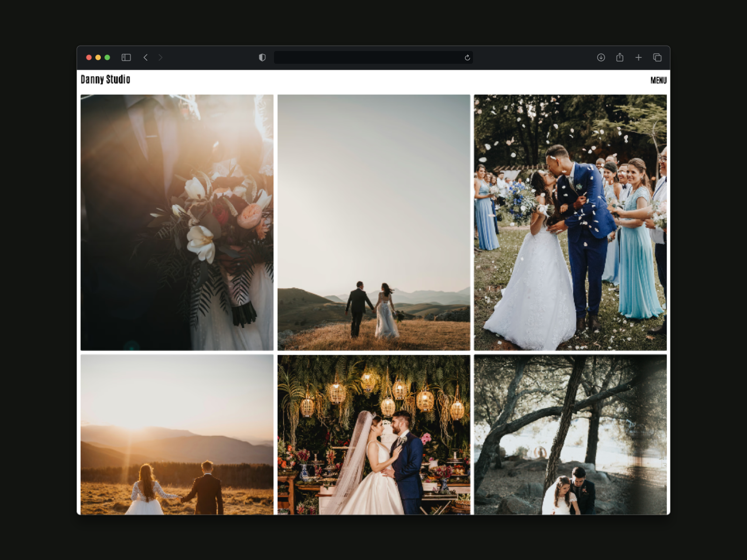Show downloads with the download icon

pyautogui.click(x=601, y=57)
